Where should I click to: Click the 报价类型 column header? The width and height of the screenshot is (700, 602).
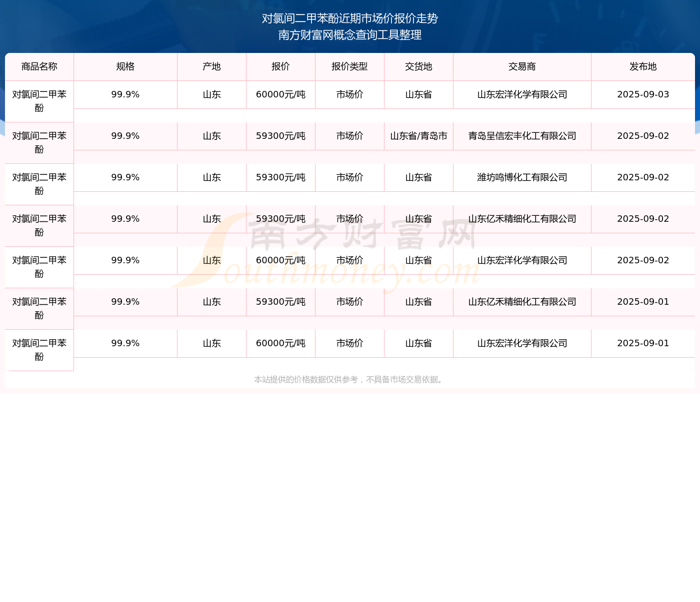350,67
